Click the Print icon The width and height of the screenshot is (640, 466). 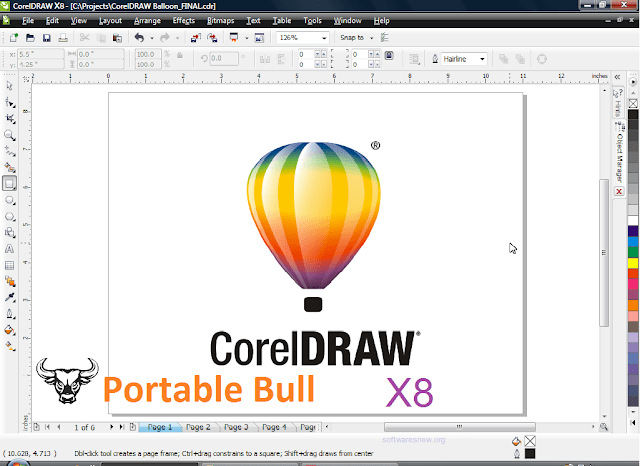63,38
